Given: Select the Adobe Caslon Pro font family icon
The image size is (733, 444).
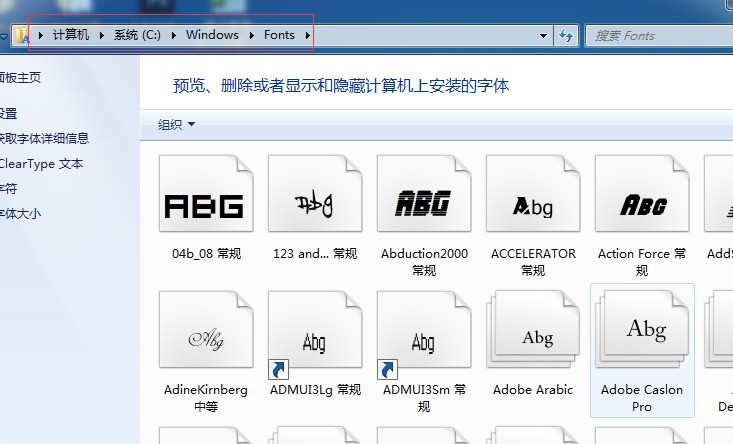Looking at the screenshot, I should 642,329.
